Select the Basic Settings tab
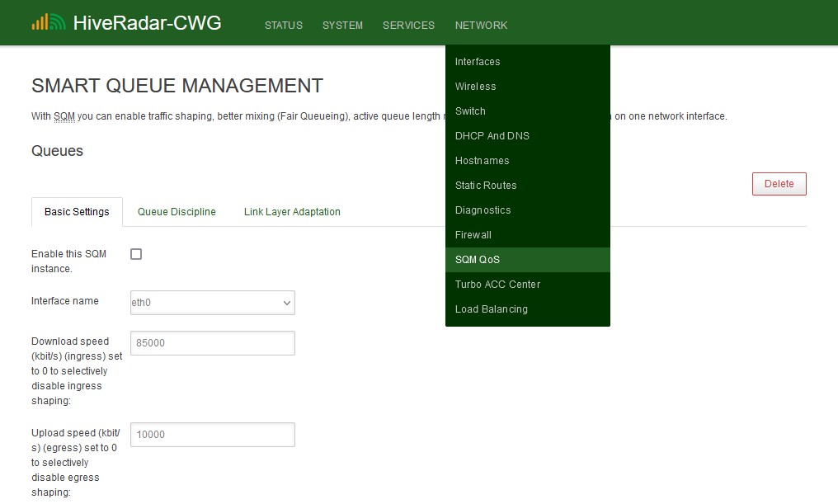The height and width of the screenshot is (504, 838). 77,212
